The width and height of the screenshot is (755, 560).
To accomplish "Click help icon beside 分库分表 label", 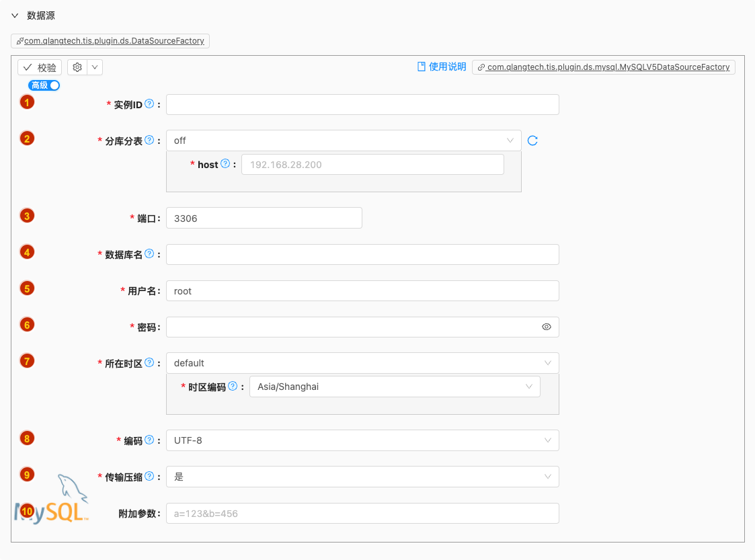I will [149, 140].
